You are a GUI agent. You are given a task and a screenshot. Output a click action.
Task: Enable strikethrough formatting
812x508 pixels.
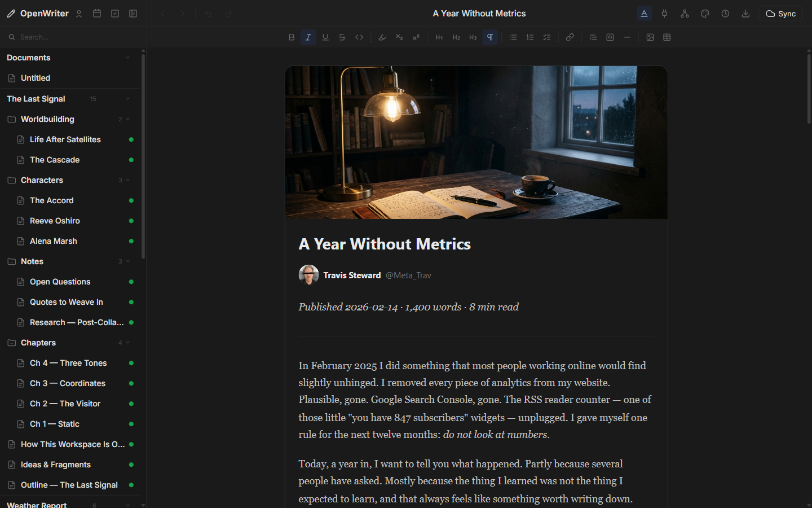[342, 37]
